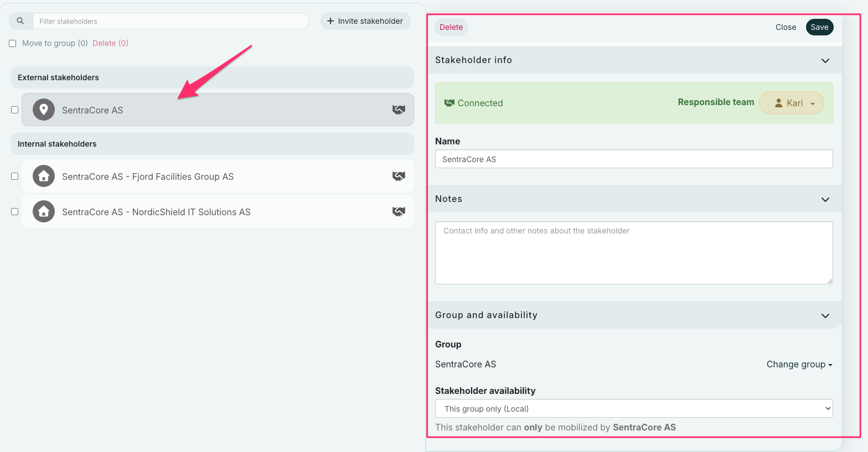Click house icon for Fjord Facilities Group
This screenshot has width=868, height=452.
pyautogui.click(x=44, y=176)
